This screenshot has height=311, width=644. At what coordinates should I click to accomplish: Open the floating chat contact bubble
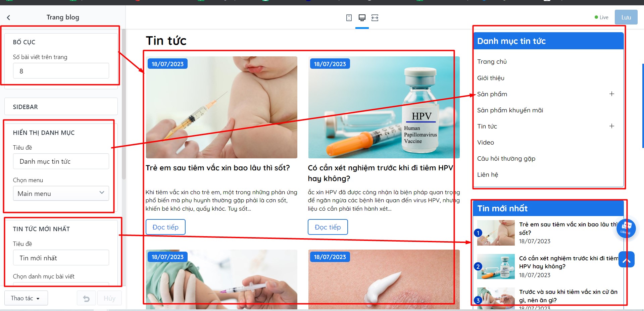click(626, 228)
